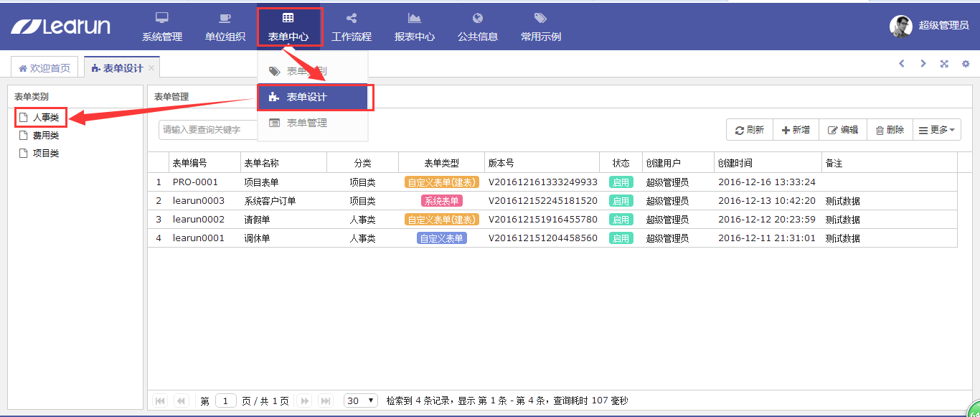Screen dimensions: 980x417
Task: Click the 项目表单 name cell
Action: tap(283, 182)
